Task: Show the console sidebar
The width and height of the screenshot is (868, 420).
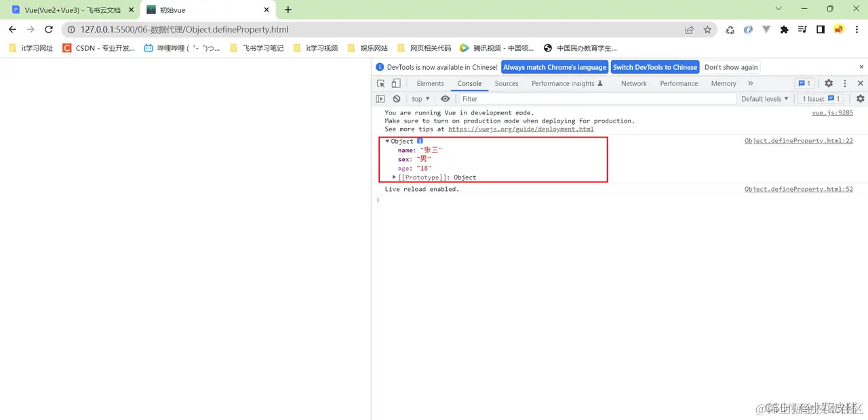Action: click(380, 99)
